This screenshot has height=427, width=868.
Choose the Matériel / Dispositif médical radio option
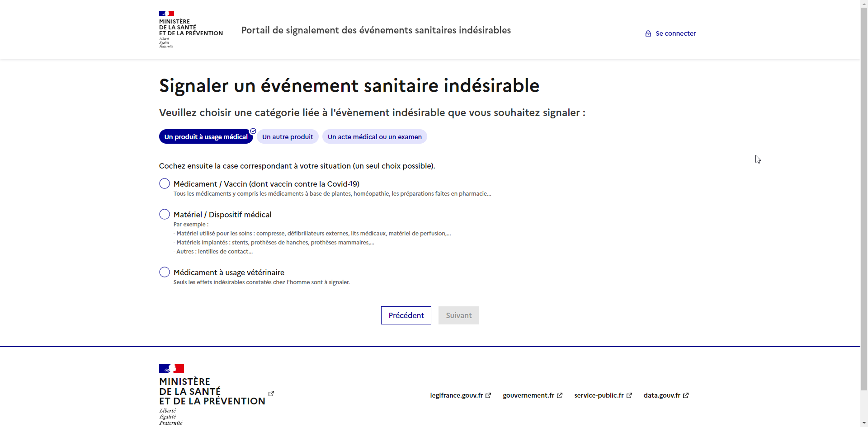point(165,214)
